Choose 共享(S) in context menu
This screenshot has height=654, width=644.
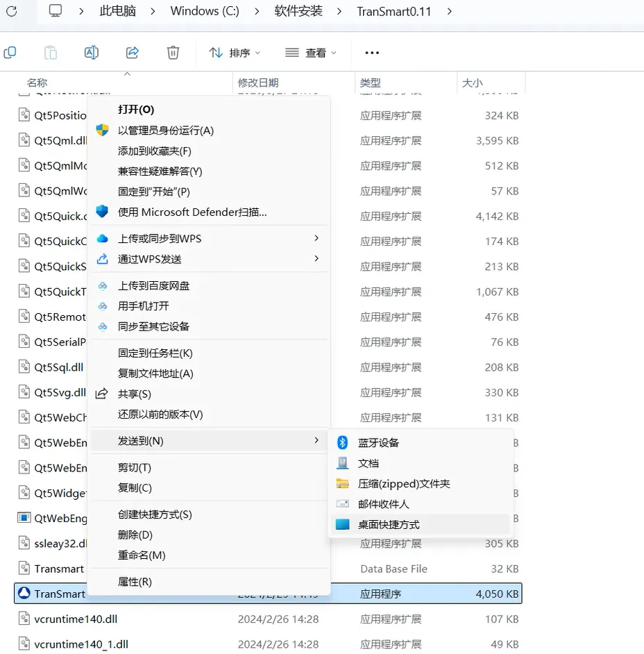click(209, 394)
